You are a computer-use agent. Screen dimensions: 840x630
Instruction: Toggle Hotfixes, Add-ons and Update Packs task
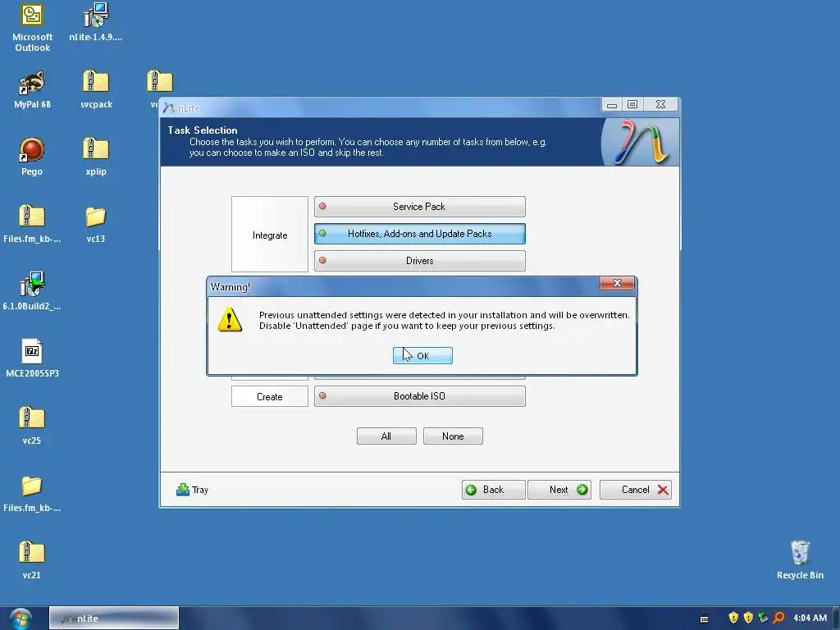pyautogui.click(x=419, y=234)
